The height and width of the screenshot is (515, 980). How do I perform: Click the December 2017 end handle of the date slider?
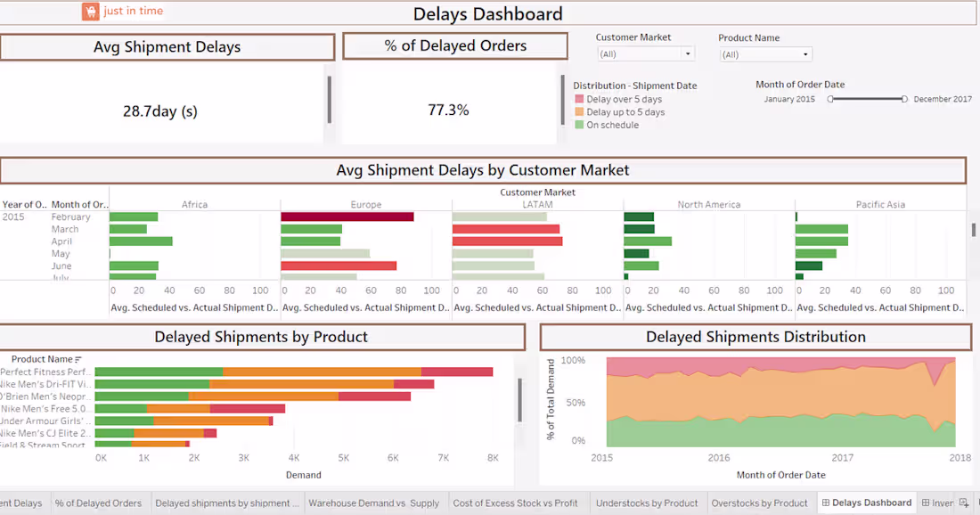pos(904,99)
